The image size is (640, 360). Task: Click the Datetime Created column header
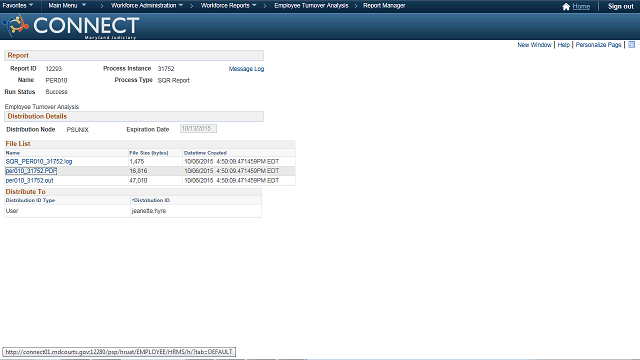(x=205, y=153)
